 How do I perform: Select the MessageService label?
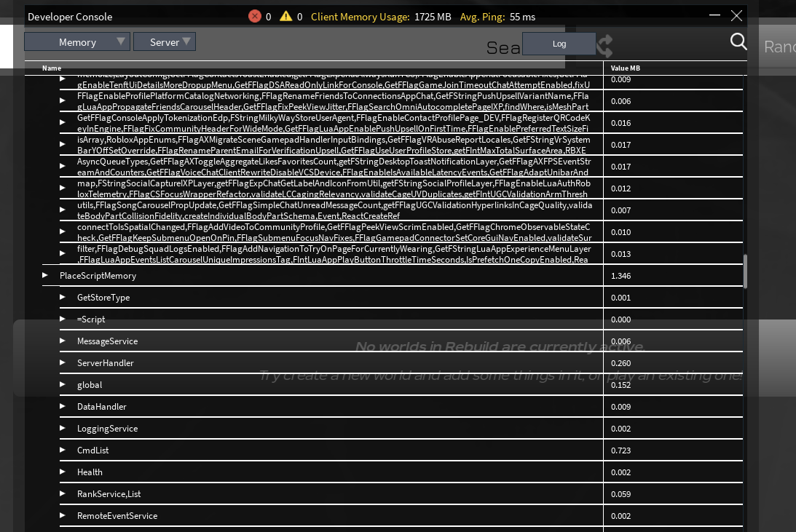click(x=107, y=341)
